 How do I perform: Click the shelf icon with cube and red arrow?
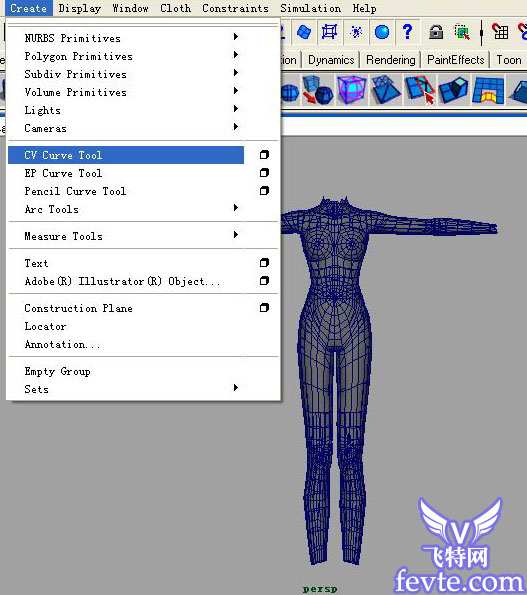coord(318,90)
